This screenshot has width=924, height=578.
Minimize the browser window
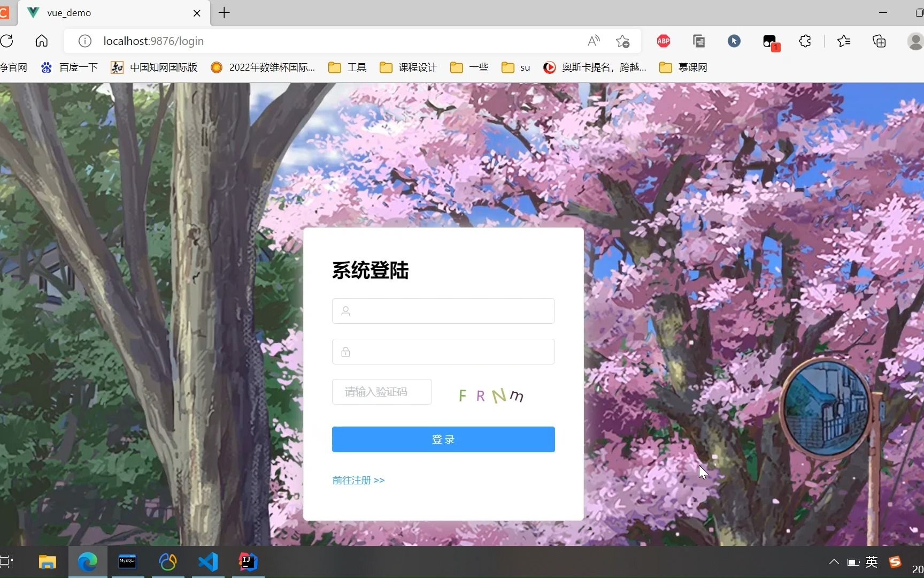[883, 12]
